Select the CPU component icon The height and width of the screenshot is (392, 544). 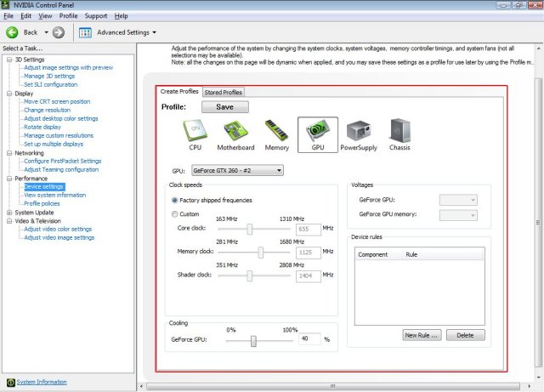point(195,134)
